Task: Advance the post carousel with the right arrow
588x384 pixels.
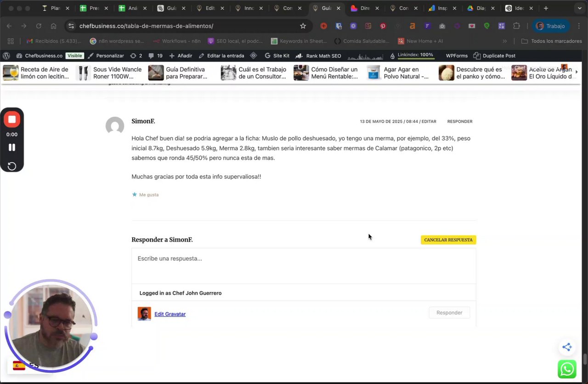Action: [x=577, y=72]
